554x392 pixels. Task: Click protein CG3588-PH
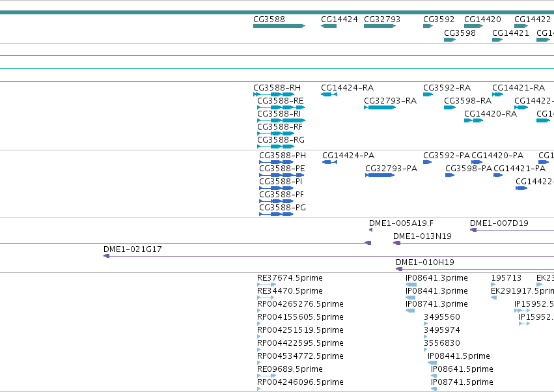(276, 162)
